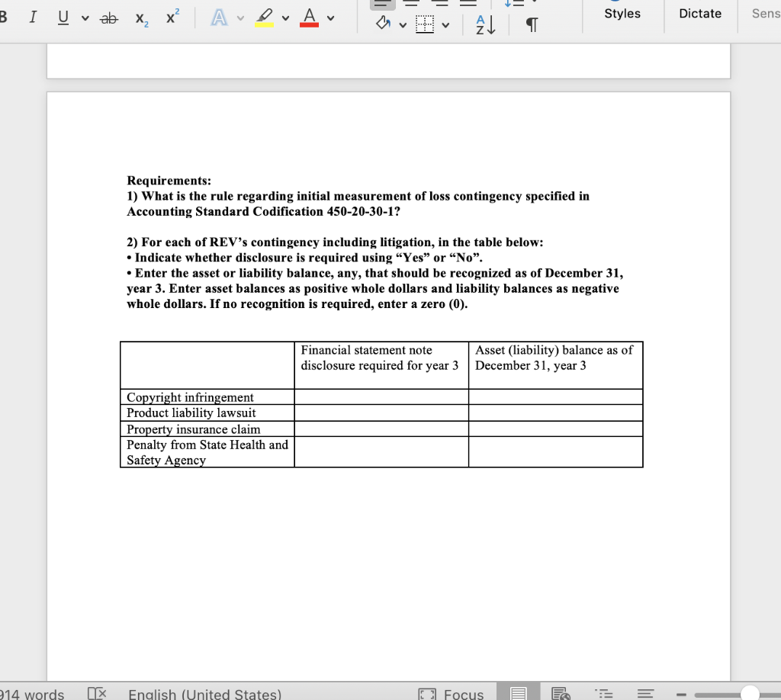This screenshot has height=700, width=781.
Task: Click zoom out minus button
Action: click(681, 695)
